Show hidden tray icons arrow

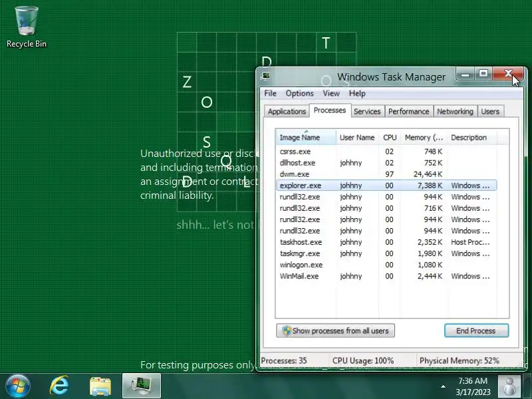(443, 386)
